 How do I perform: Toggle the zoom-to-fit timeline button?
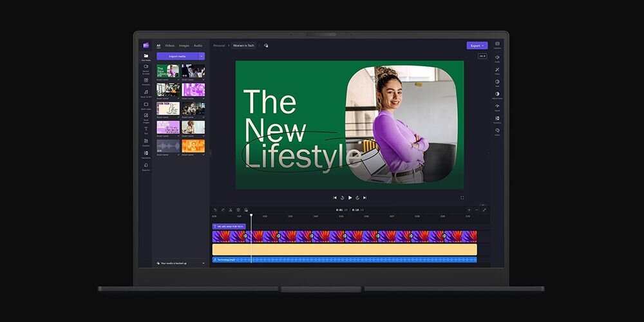(484, 210)
